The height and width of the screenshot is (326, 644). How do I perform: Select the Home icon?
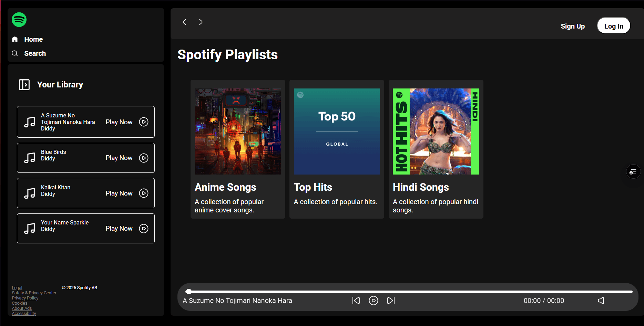click(x=15, y=39)
